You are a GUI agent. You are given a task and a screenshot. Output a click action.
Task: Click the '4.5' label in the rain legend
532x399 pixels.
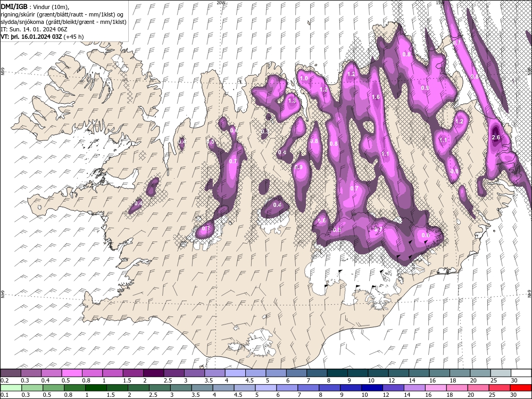pos(238,395)
